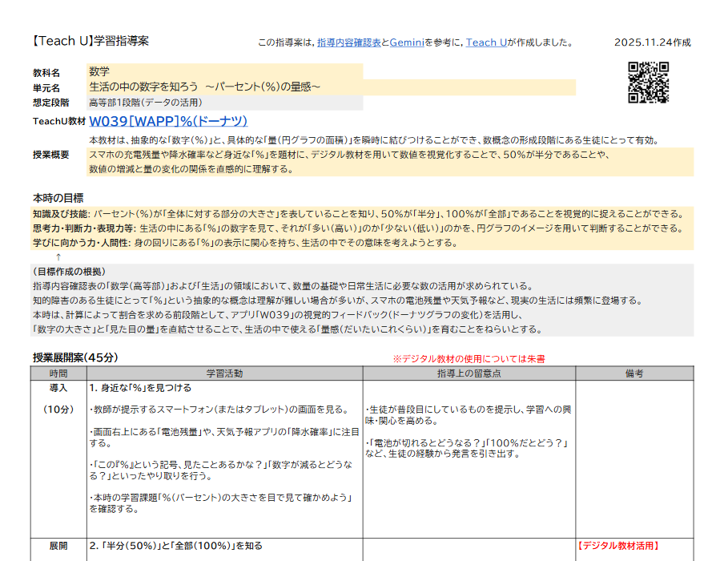Screen dimensions: 728x561
Task: Click the 学習活動 column header
Action: 224,373
